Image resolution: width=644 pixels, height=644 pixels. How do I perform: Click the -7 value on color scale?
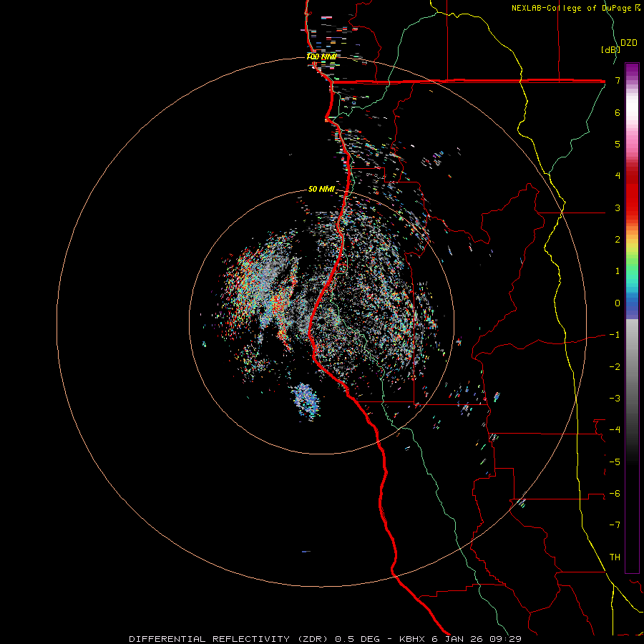615,525
